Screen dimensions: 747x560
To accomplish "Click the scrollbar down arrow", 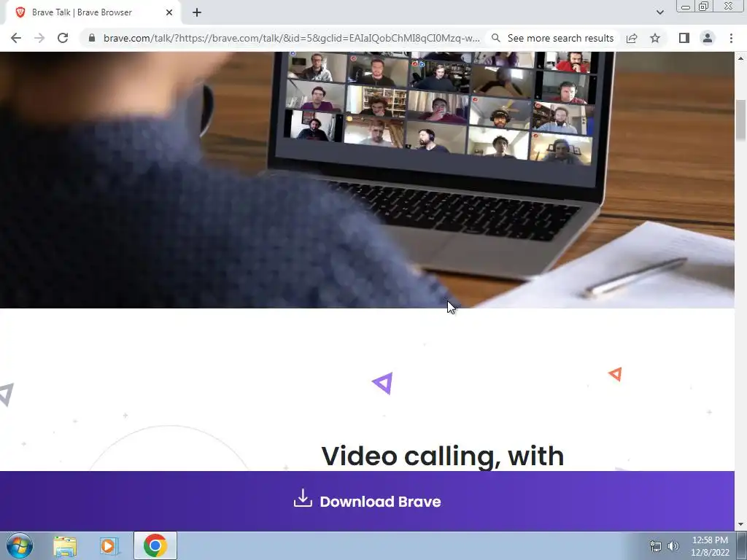I will click(741, 525).
